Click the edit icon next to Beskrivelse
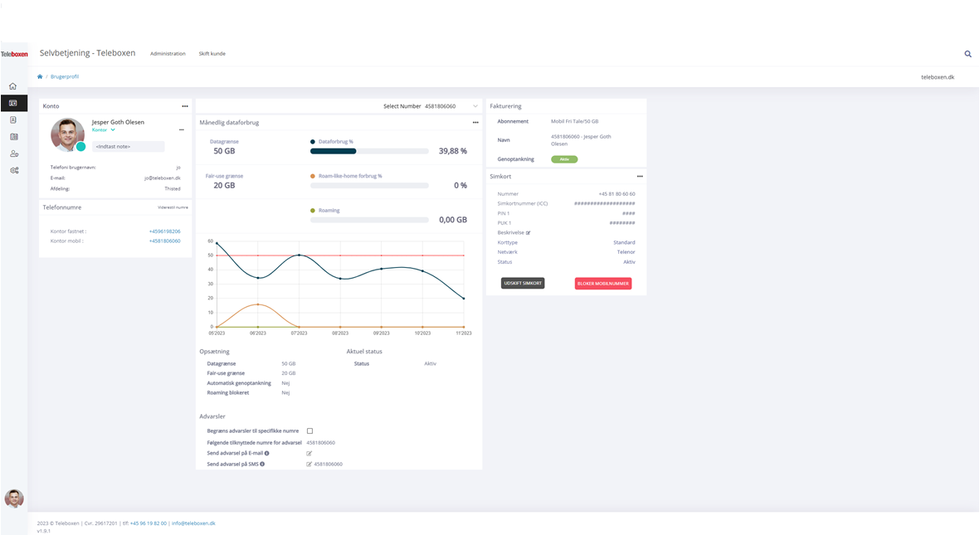The width and height of the screenshot is (980, 535). 528,233
